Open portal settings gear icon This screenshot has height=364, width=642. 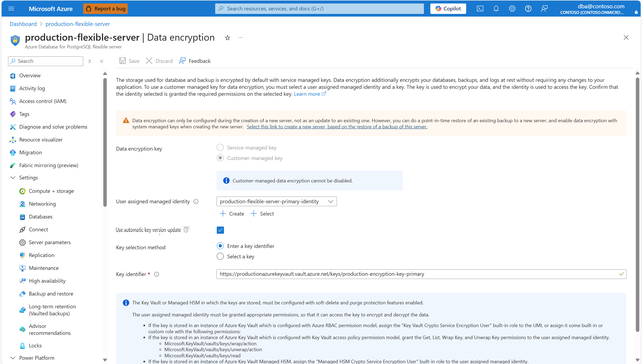[x=512, y=9]
